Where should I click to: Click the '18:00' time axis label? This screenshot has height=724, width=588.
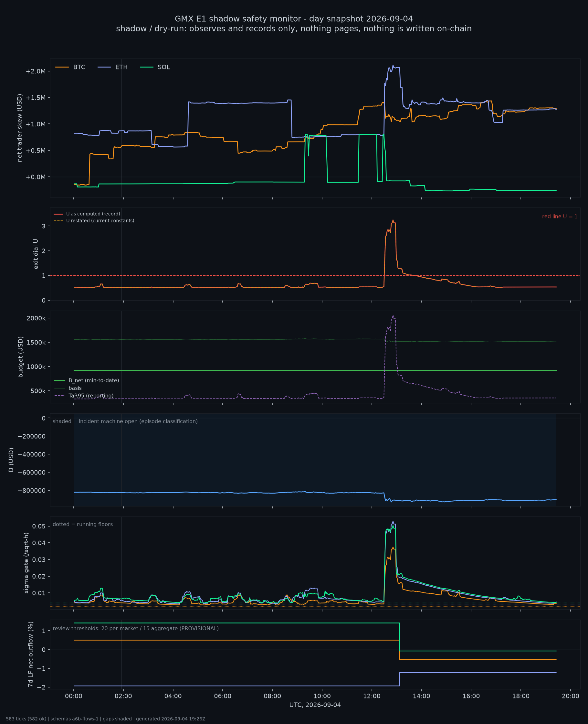(x=520, y=696)
